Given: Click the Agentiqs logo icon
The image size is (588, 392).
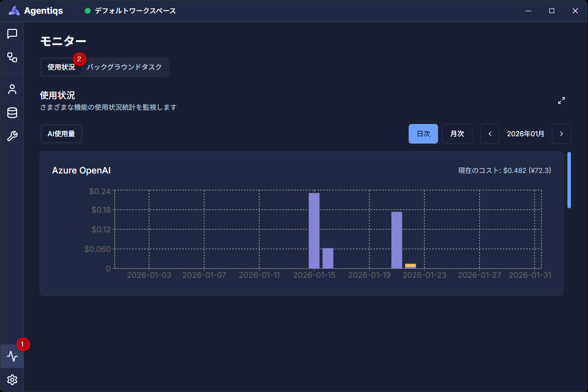Looking at the screenshot, I should point(15,11).
